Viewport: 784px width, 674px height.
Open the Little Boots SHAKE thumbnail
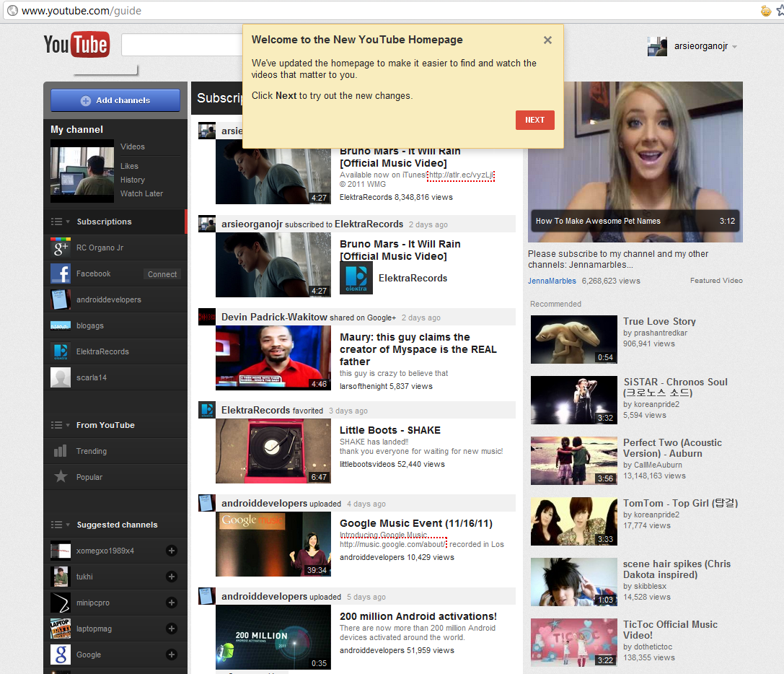click(273, 451)
